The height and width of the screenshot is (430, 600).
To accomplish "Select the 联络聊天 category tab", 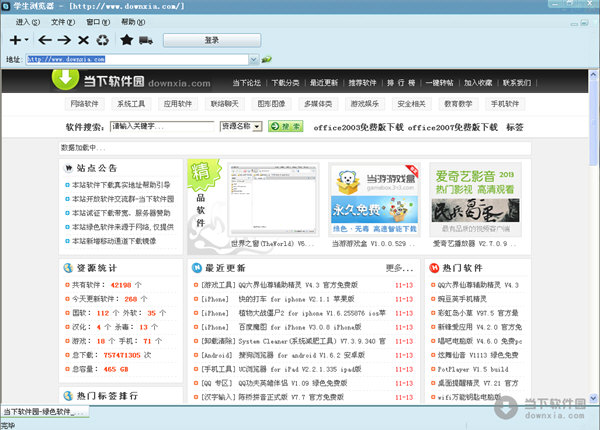I will pyautogui.click(x=225, y=104).
